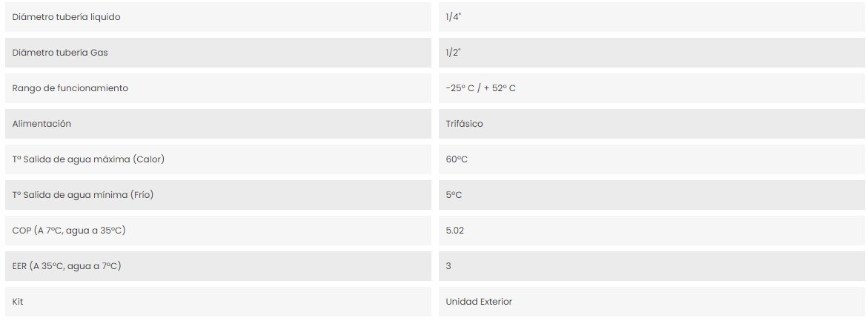
Task: Click 'Tª Salida de agua máxima (Calor)'
Action: tap(88, 159)
